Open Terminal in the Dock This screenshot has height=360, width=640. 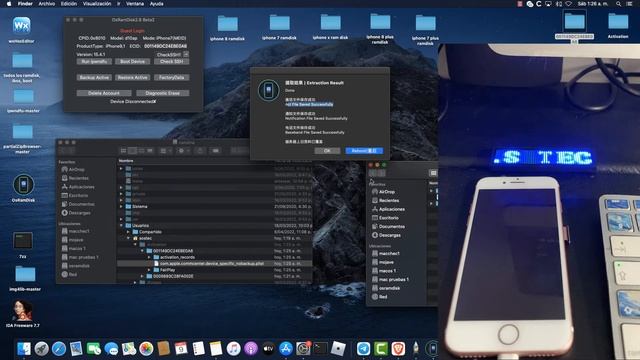320,349
